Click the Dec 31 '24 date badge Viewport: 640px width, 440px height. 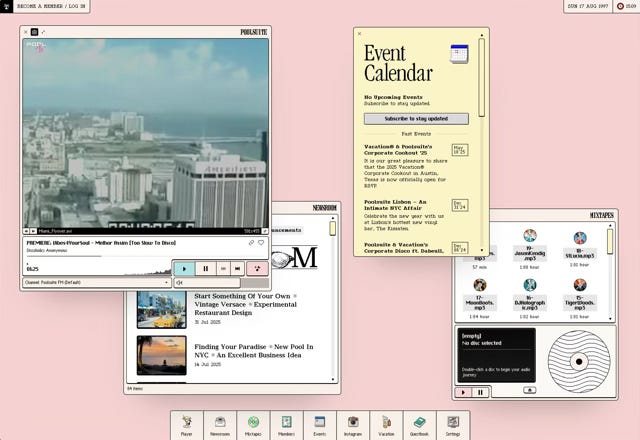pyautogui.click(x=460, y=205)
